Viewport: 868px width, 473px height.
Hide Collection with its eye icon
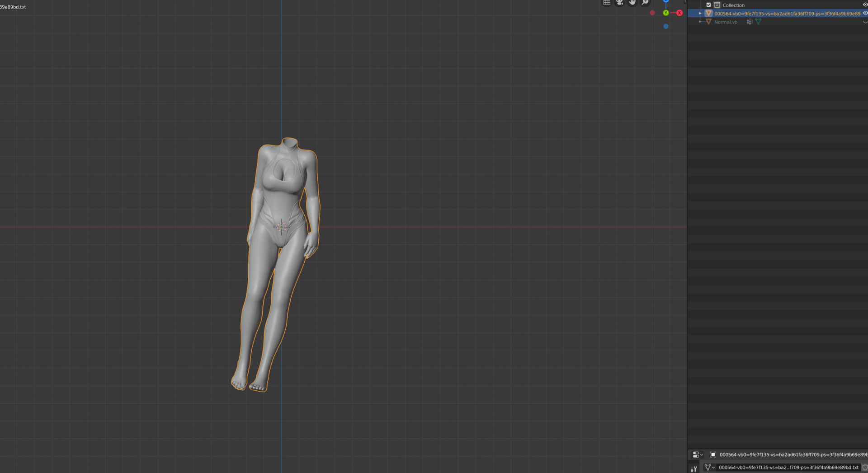coord(865,5)
